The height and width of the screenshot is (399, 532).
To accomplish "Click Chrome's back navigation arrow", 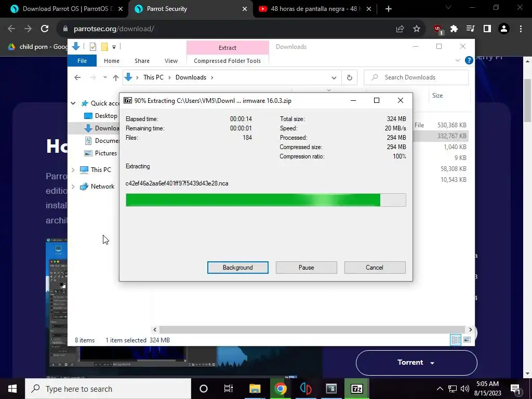I will 11,29.
